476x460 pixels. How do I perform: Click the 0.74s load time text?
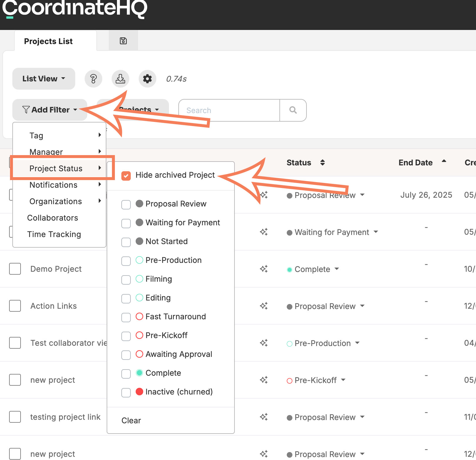(x=176, y=79)
